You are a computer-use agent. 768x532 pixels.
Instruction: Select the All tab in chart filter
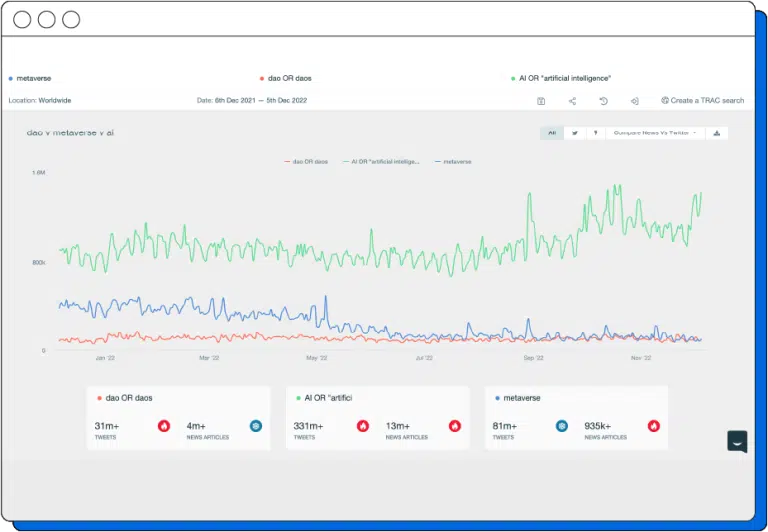(551, 132)
